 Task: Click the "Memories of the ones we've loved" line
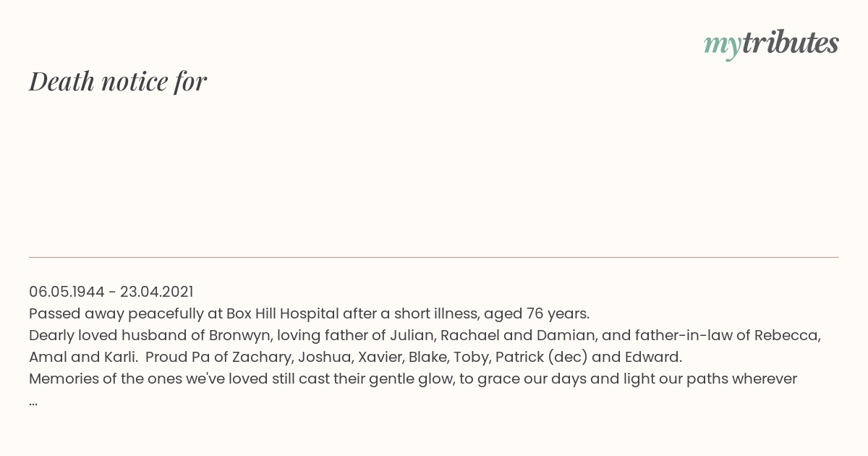click(x=413, y=379)
